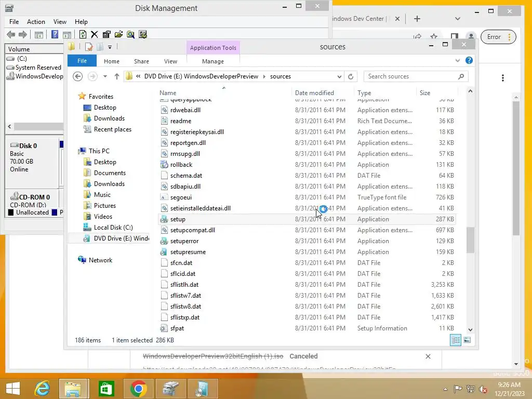The height and width of the screenshot is (399, 532).
Task: Click the Forward arrow in Disk Management toolbar
Action: coord(23,34)
